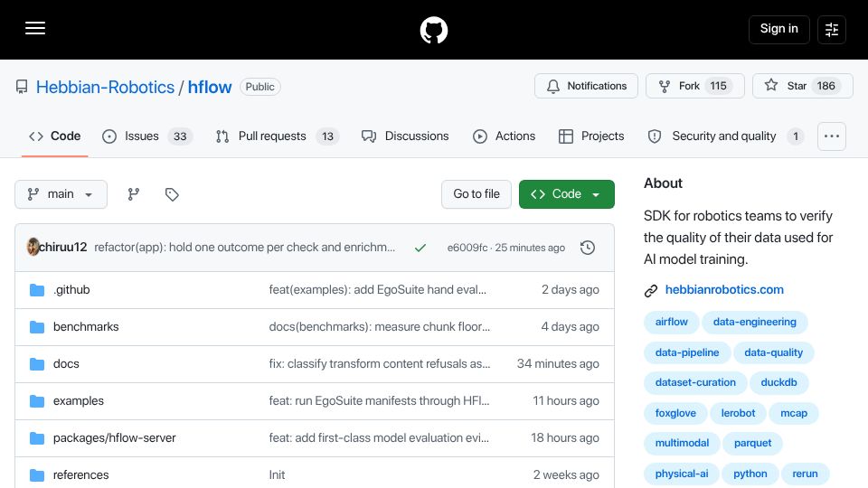Open the Hebbian-Robotics organization link
The width and height of the screenshot is (868, 488).
[105, 87]
